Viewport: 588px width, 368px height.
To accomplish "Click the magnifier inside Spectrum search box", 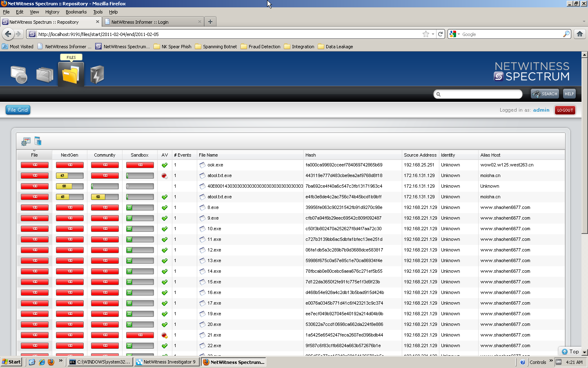I will 439,94.
